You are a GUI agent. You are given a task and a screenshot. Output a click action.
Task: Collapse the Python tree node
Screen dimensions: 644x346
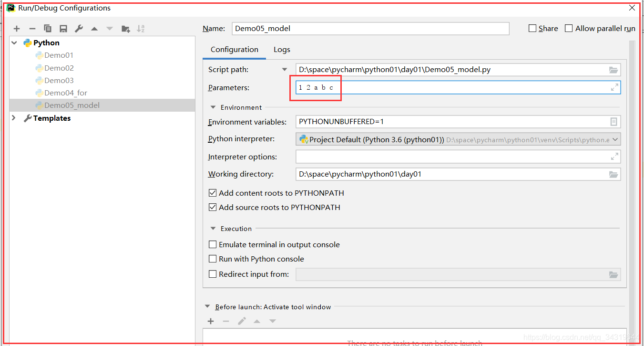click(x=14, y=43)
